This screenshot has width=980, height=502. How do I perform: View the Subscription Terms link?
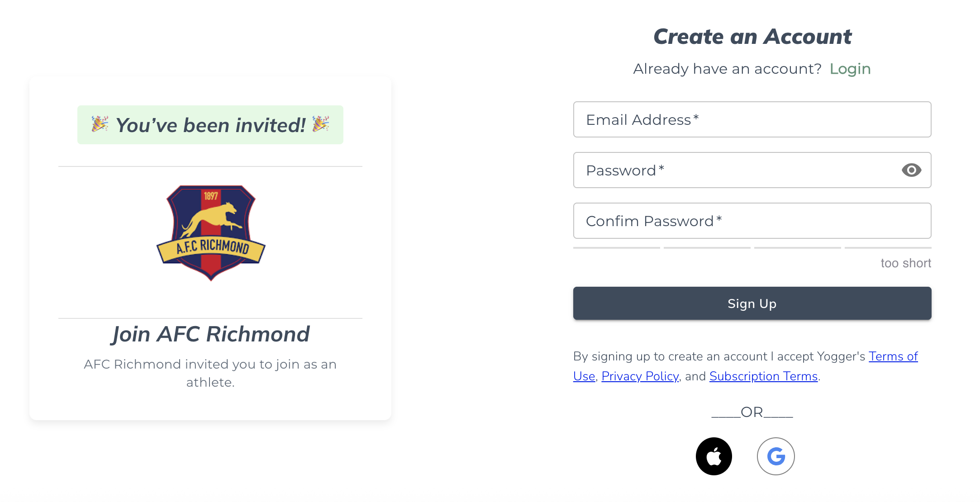(x=763, y=376)
